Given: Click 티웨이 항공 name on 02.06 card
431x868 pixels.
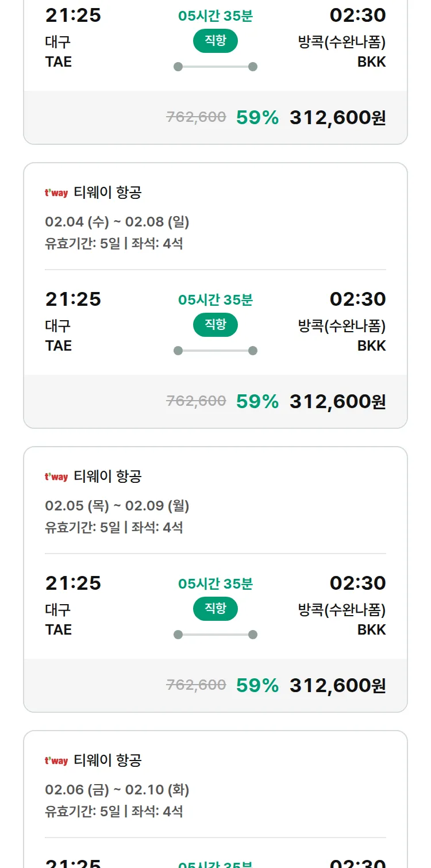Looking at the screenshot, I should pos(107,761).
